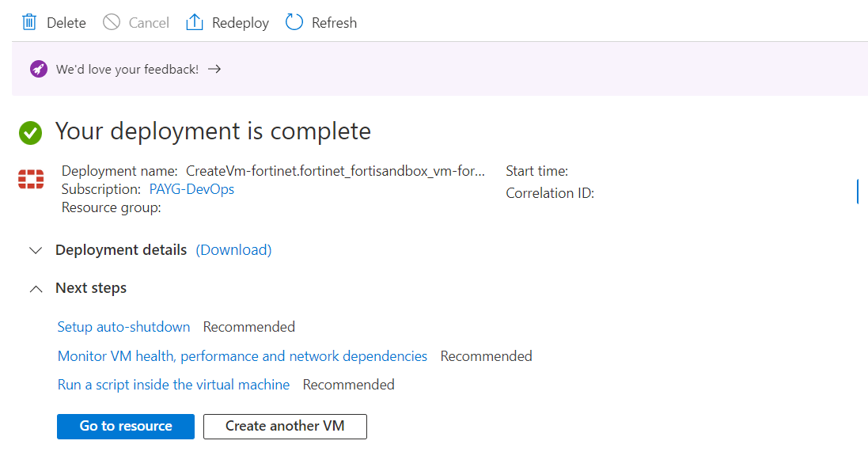Click the Delete trash can icon
Screen dimensions: 868x452
(x=29, y=22)
